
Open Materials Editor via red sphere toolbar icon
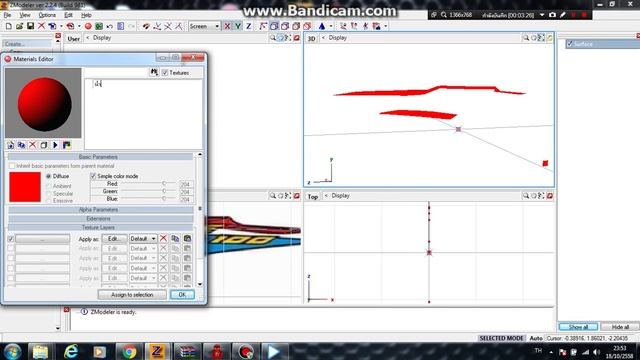pyautogui.click(x=88, y=26)
